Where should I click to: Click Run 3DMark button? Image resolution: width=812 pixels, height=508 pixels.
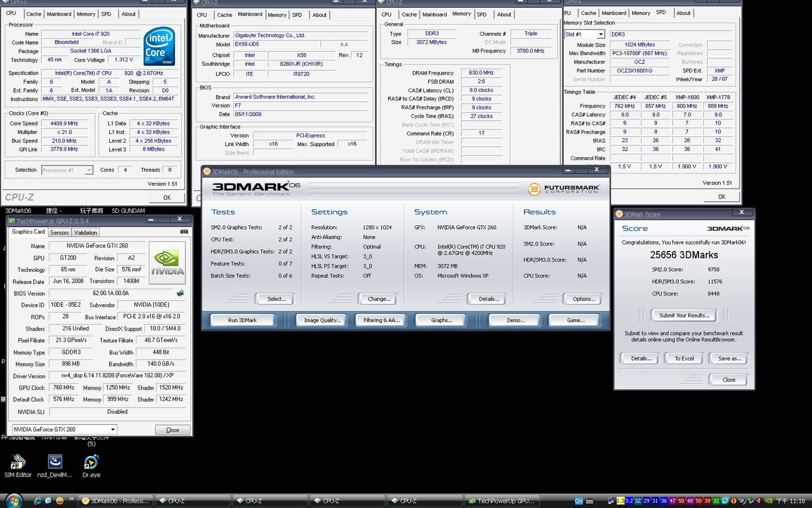[242, 320]
